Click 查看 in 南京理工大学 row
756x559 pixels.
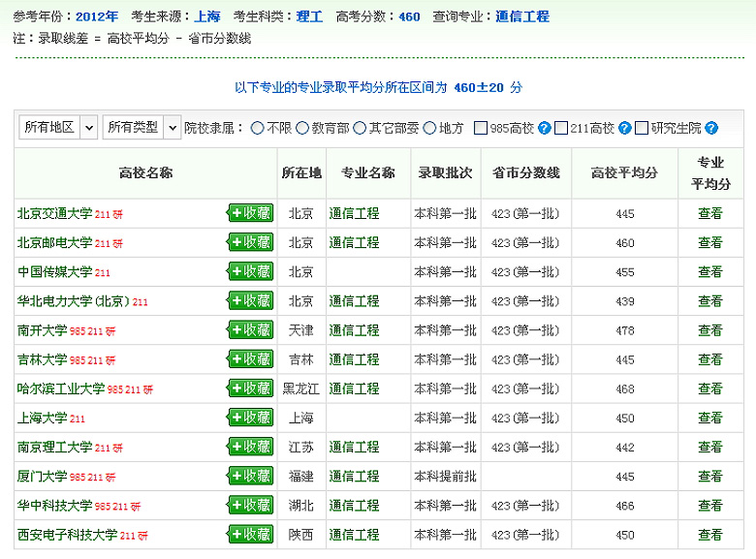coord(710,448)
